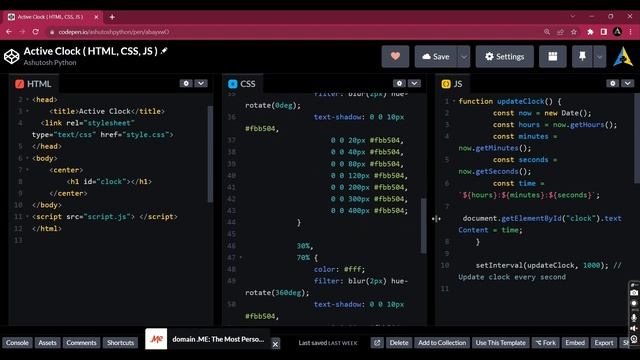The image size is (640, 360).
Task: Open the Assets panel
Action: click(47, 342)
